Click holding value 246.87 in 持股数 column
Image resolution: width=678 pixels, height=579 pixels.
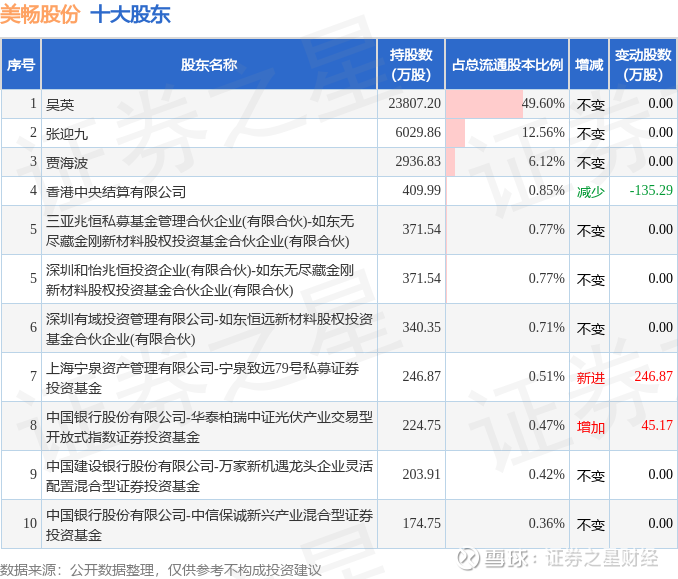pos(421,376)
